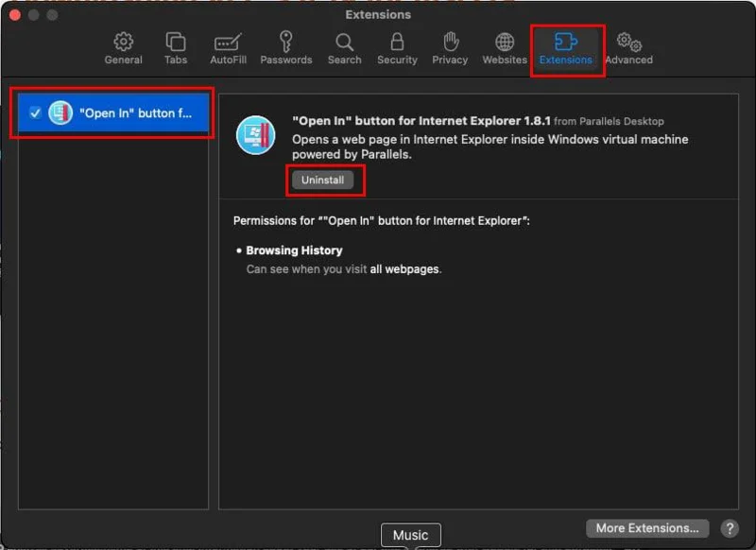Click the large Parallels extension icon in details
The width and height of the screenshot is (756, 550).
click(255, 136)
